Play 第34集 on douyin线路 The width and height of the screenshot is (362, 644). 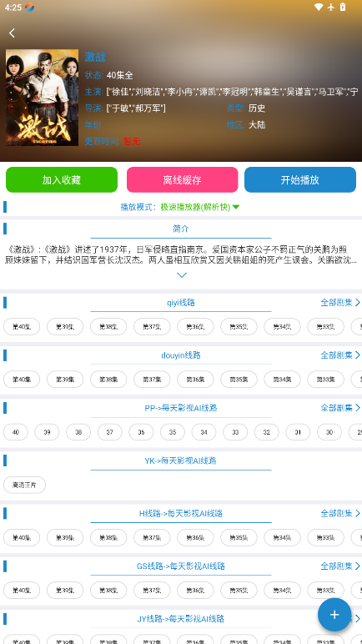(282, 380)
